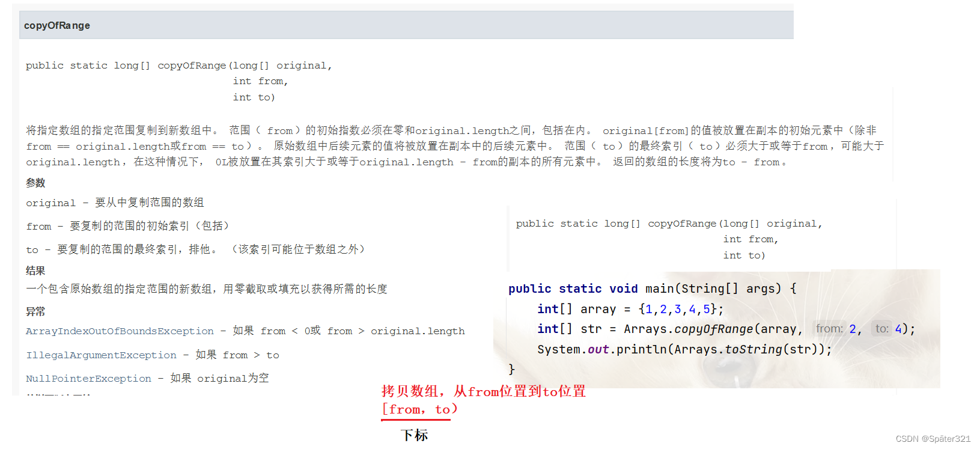Image resolution: width=980 pixels, height=449 pixels.
Task: Click the 'from: 2' parameter hint in code
Action: click(x=836, y=329)
